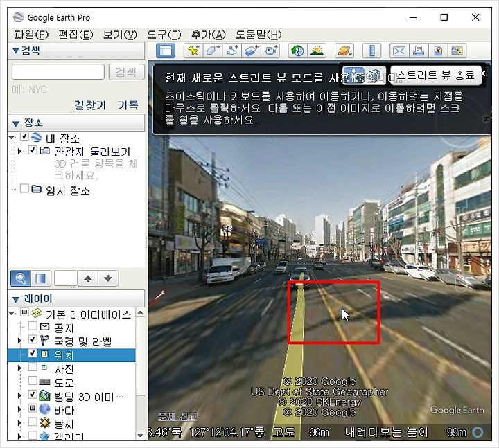Image resolution: width=499 pixels, height=448 pixels.
Task: Expand the 국경 및 라벨 layer arrow
Action: point(19,341)
